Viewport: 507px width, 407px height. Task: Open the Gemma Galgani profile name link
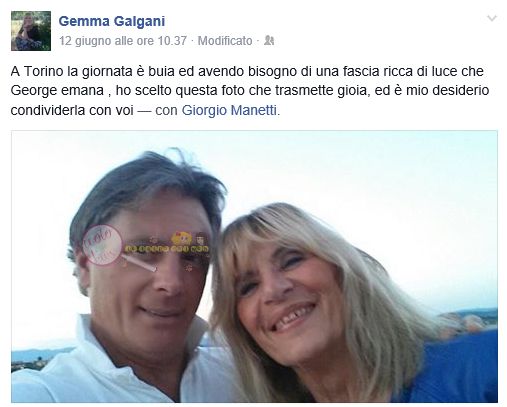[112, 21]
